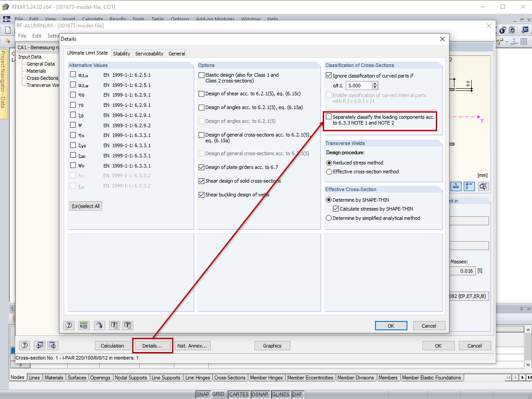532x399 pixels.
Task: Click the (Un)select All button
Action: coord(85,206)
